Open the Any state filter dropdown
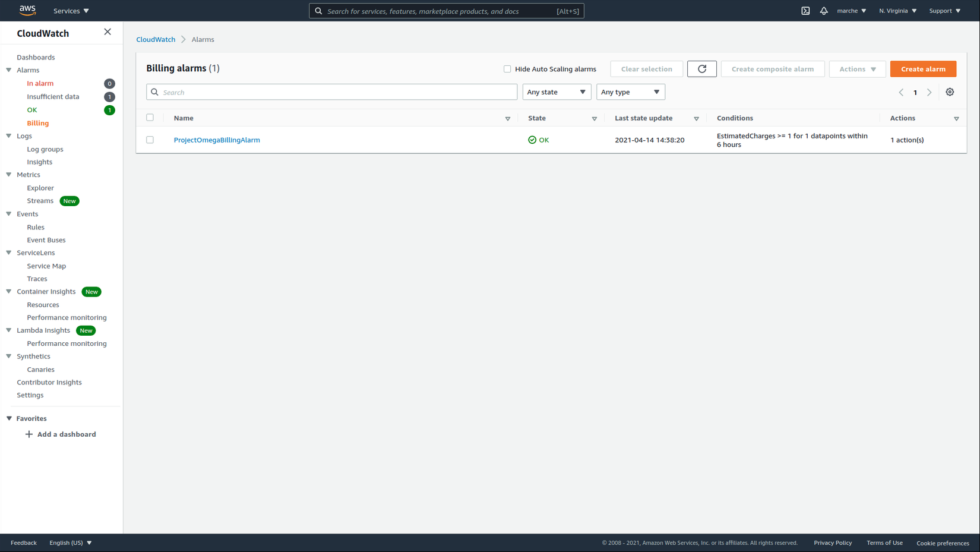The image size is (980, 552). 557,92
